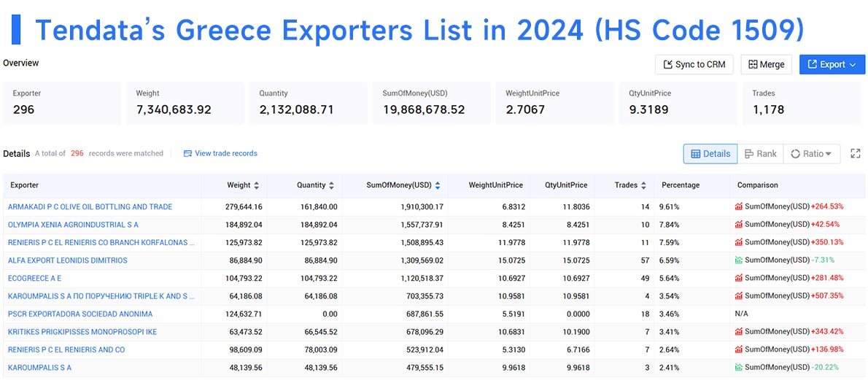Click the 2.41% percentage cell
Screen dimensions: 868x383
[670, 368]
